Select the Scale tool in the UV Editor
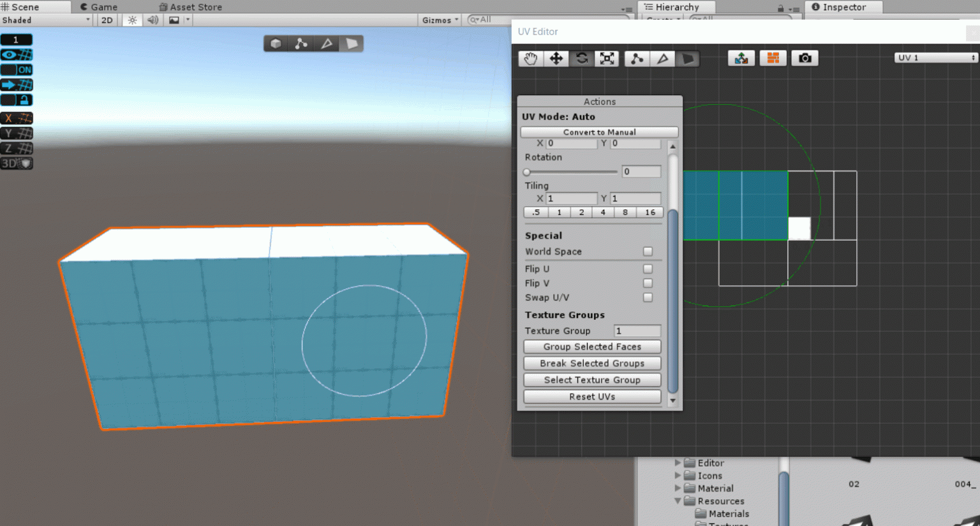Viewport: 980px width, 526px height. pos(606,58)
